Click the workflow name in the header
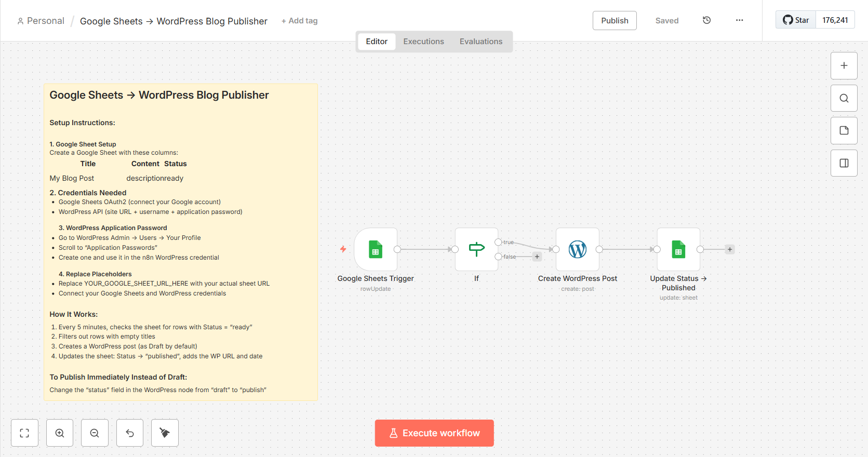The height and width of the screenshot is (457, 868). pos(173,21)
